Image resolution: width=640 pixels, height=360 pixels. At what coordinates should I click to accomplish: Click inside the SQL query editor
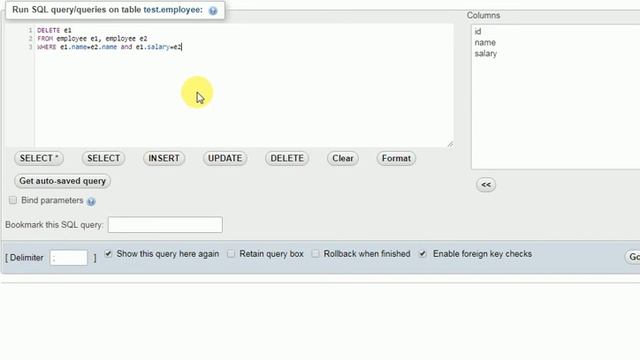(x=244, y=85)
